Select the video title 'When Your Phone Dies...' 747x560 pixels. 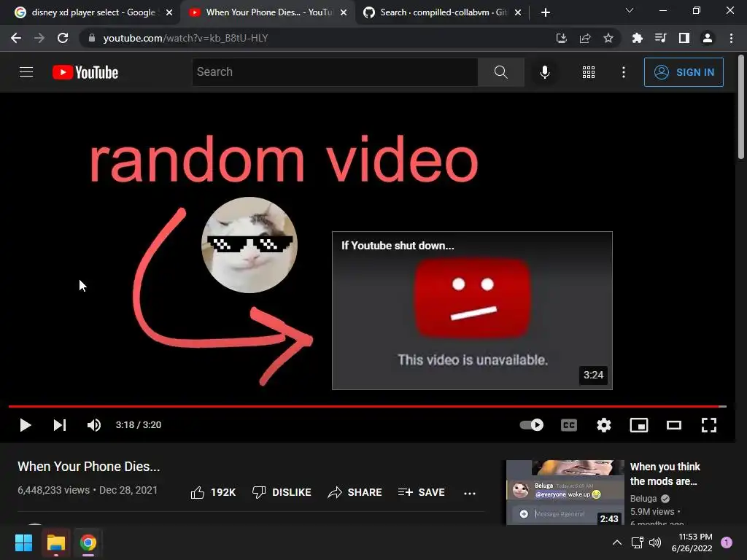pyautogui.click(x=88, y=466)
